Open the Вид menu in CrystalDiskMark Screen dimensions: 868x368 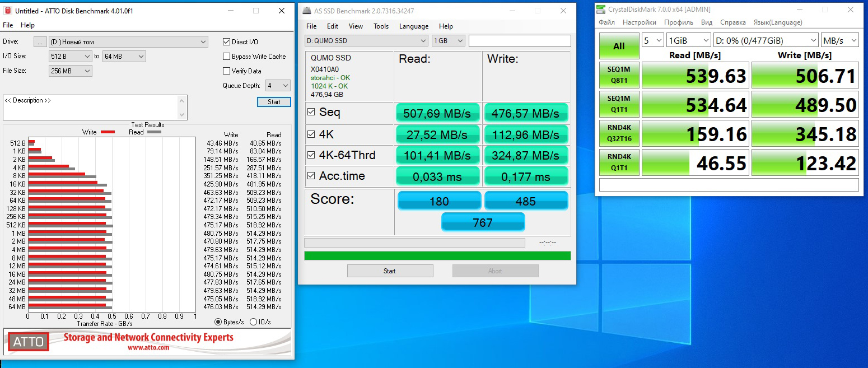point(707,22)
